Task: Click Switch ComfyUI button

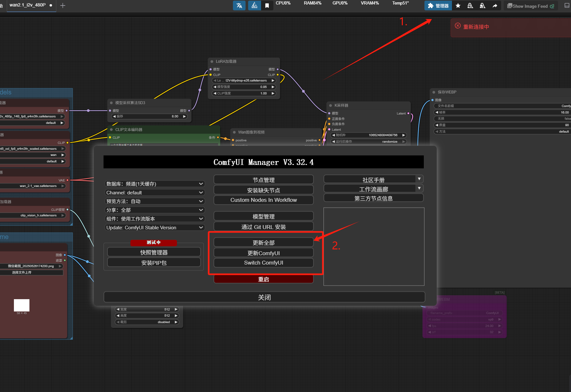Action: coord(264,263)
